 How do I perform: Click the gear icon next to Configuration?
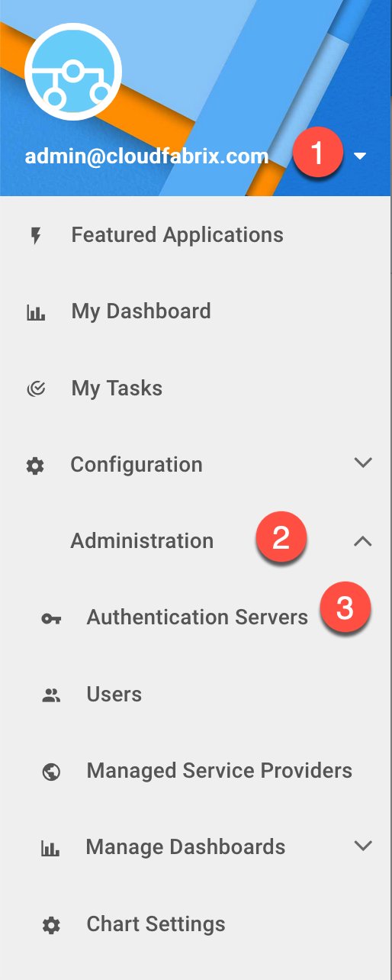pyautogui.click(x=35, y=466)
